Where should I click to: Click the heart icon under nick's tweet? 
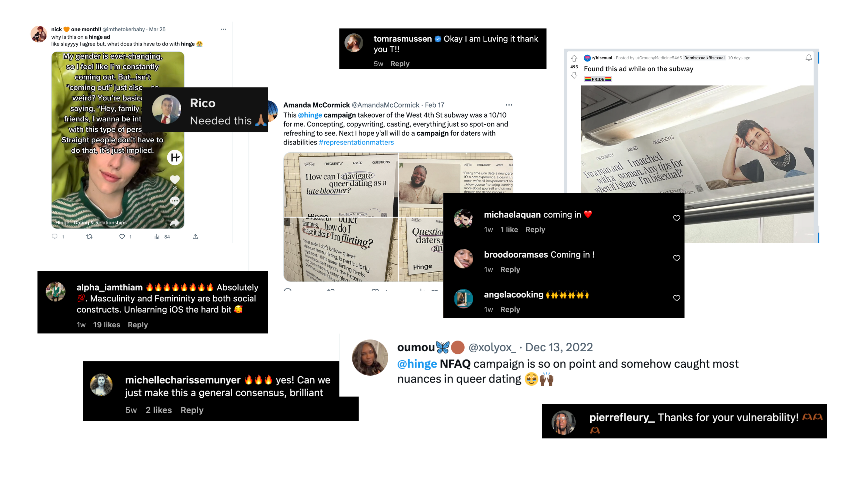pyautogui.click(x=122, y=236)
